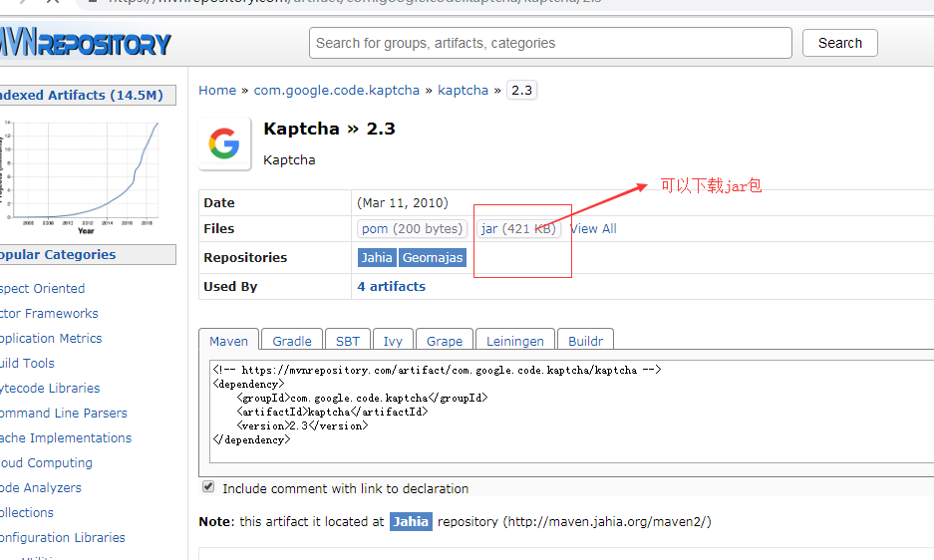
Task: Switch to the Ivy tab
Action: [x=393, y=341]
